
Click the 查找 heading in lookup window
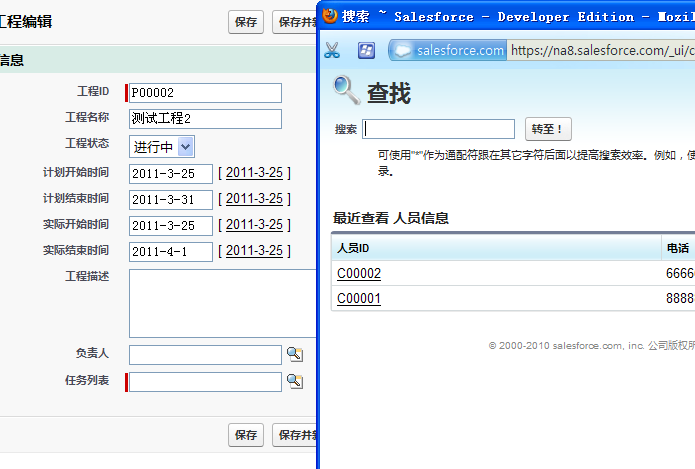[389, 93]
